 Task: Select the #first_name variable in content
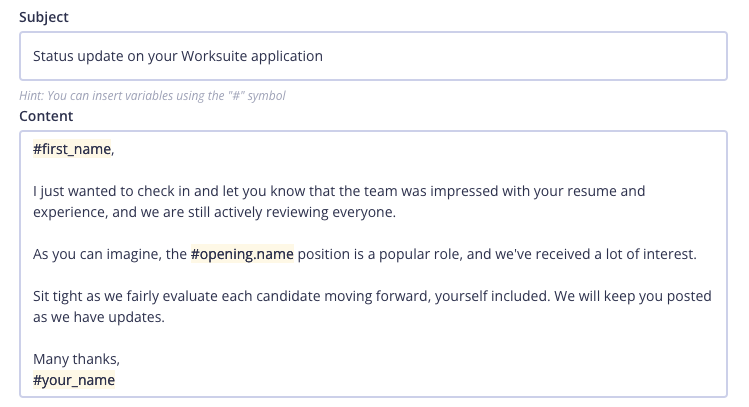[73, 150]
